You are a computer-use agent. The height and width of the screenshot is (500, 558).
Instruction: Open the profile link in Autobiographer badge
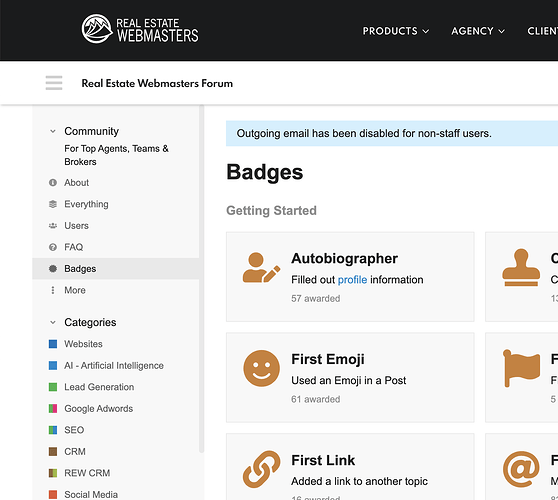coord(352,280)
